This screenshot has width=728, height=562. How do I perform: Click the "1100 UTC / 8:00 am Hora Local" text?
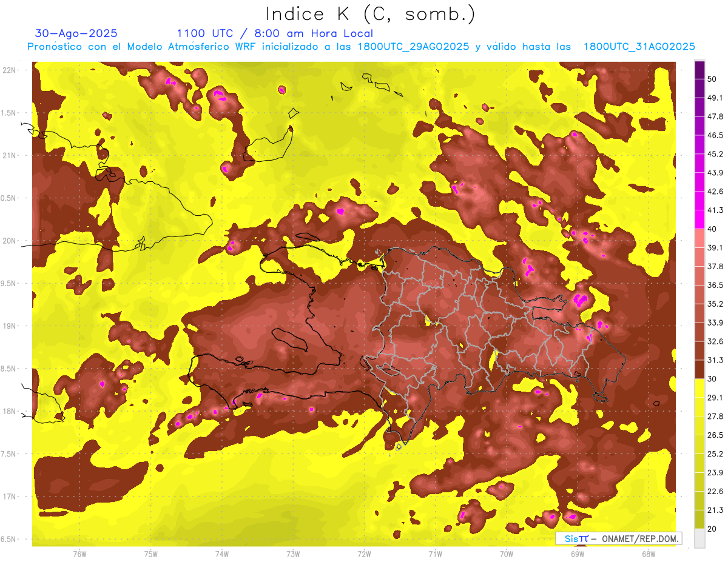tap(275, 33)
